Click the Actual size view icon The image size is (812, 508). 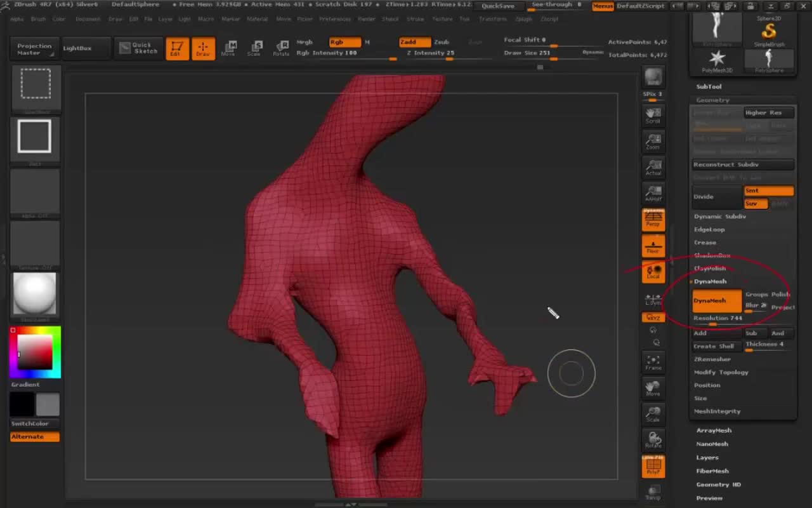point(653,167)
